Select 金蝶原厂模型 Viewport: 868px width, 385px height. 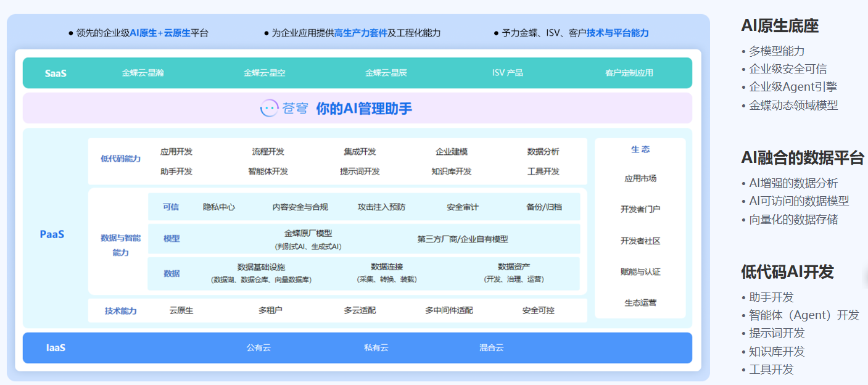tap(308, 234)
